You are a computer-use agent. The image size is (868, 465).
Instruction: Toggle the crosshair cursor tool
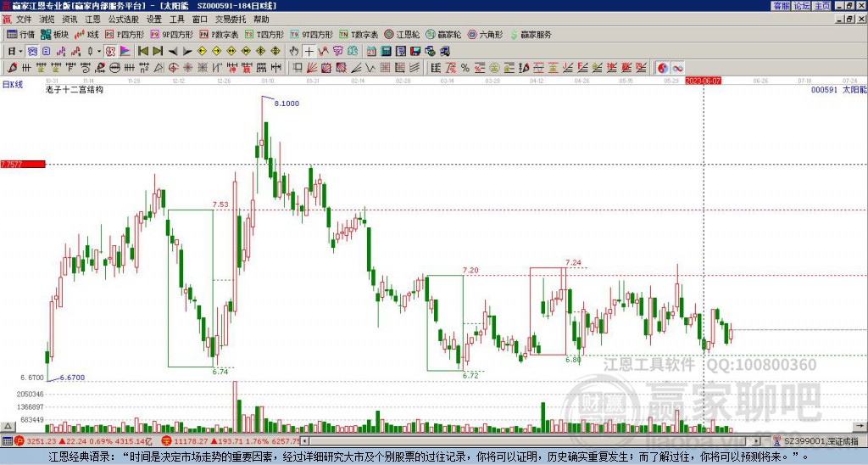click(309, 52)
